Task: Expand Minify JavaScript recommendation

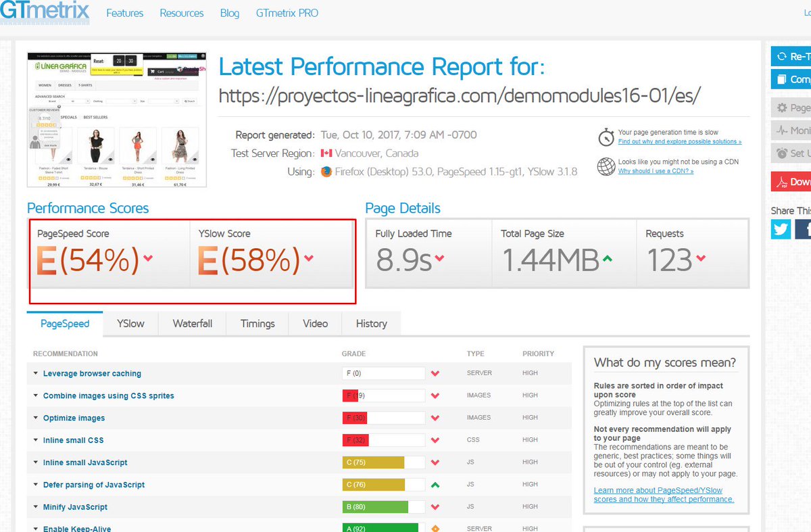Action: 75,508
